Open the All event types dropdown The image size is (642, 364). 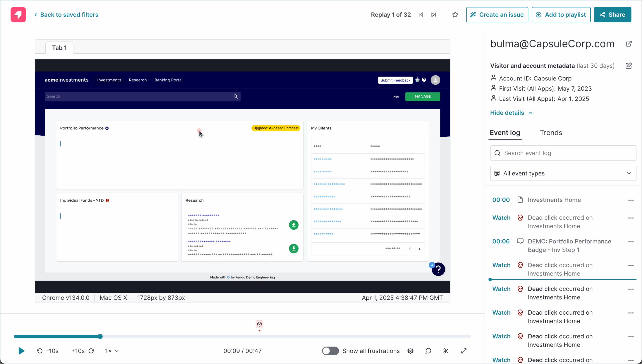(x=563, y=173)
